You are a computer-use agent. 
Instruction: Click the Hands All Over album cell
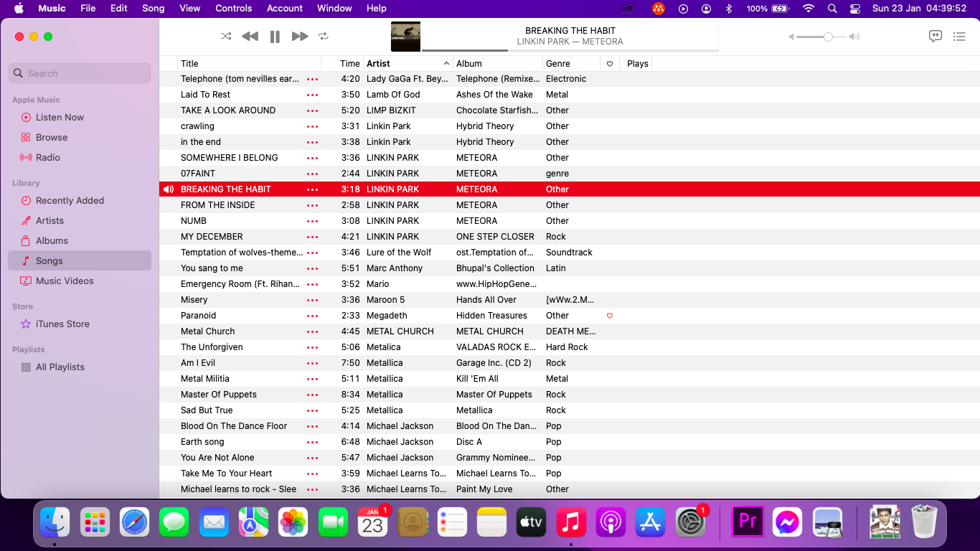point(486,300)
